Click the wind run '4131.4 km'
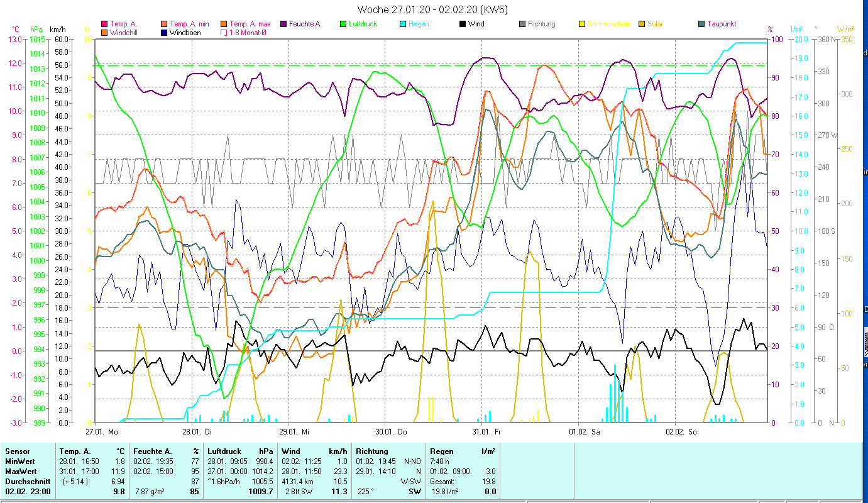The width and height of the screenshot is (868, 503). tap(298, 480)
